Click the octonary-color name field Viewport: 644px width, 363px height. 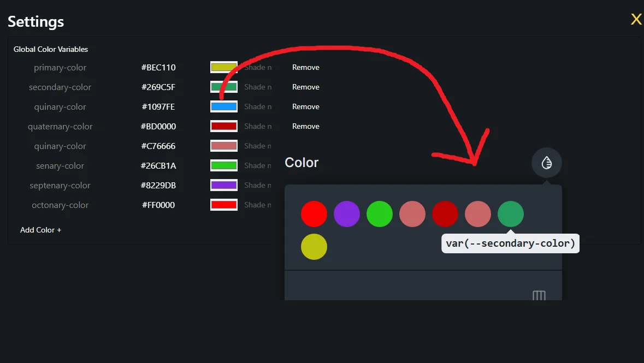coord(60,205)
